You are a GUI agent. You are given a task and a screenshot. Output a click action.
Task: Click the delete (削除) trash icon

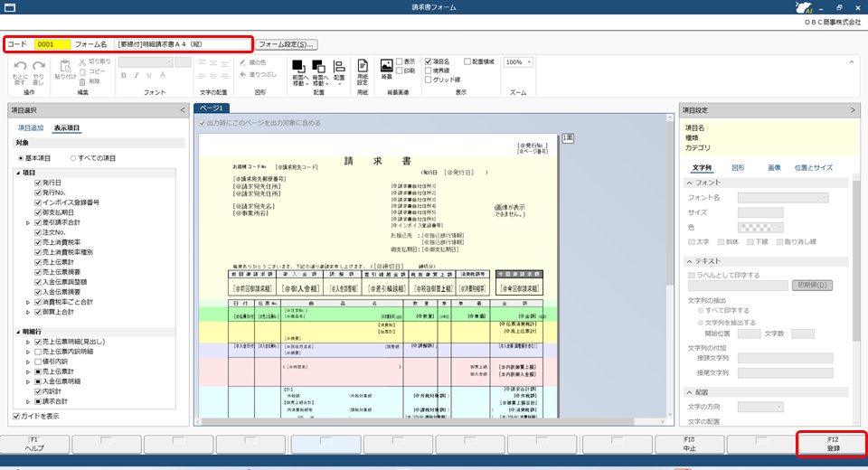pos(82,80)
